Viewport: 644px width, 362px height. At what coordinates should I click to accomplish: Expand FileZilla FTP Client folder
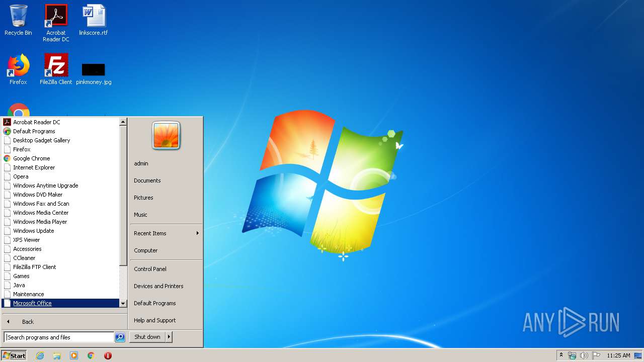61,267
